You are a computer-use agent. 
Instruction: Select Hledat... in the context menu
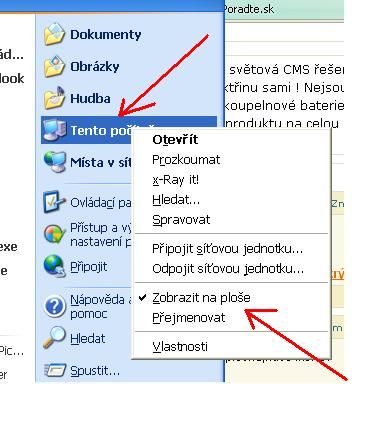click(231, 200)
